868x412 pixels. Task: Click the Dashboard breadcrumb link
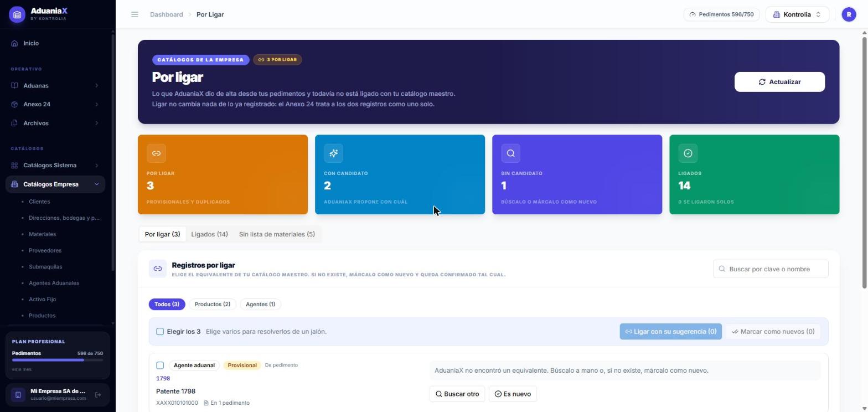[166, 14]
